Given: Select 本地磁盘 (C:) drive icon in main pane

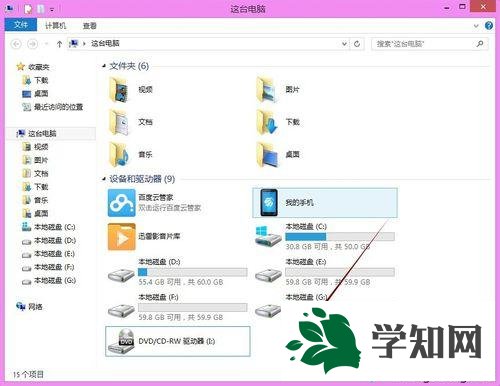Looking at the screenshot, I should [x=268, y=236].
